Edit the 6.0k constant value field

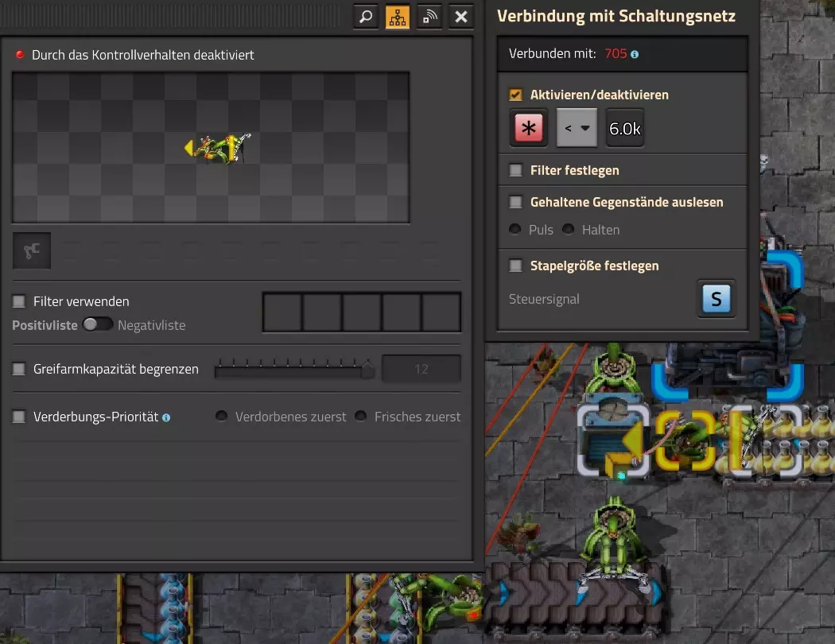pos(624,128)
